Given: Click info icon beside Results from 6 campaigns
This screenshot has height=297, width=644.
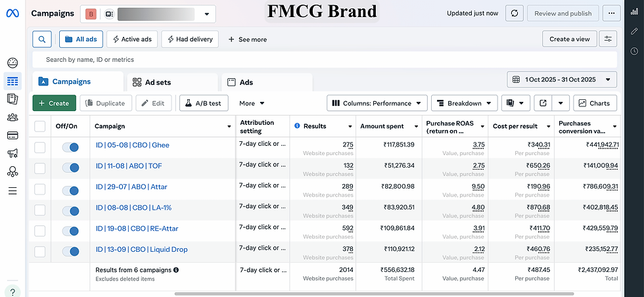Looking at the screenshot, I should tap(176, 270).
